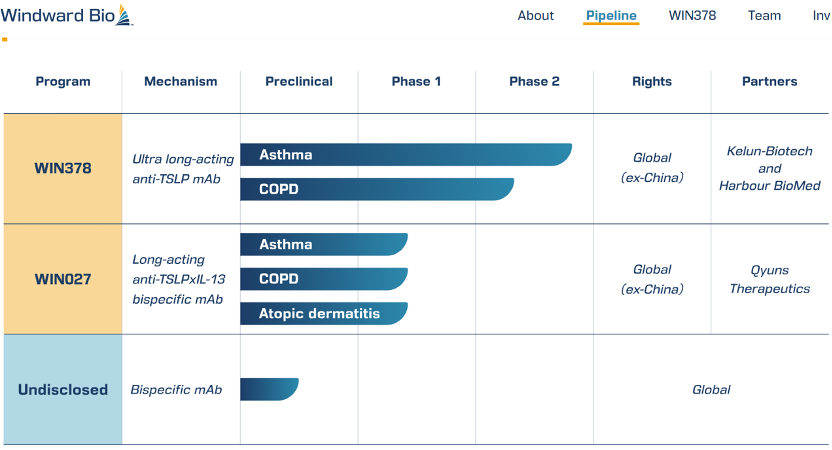Click the Windward Bio sail logo icon
The image size is (832, 450).
coord(124,15)
